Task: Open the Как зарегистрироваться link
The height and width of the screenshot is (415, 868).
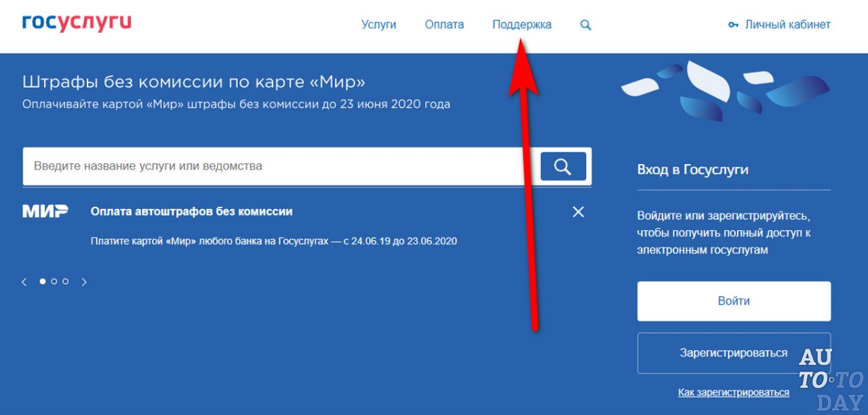Action: click(733, 393)
